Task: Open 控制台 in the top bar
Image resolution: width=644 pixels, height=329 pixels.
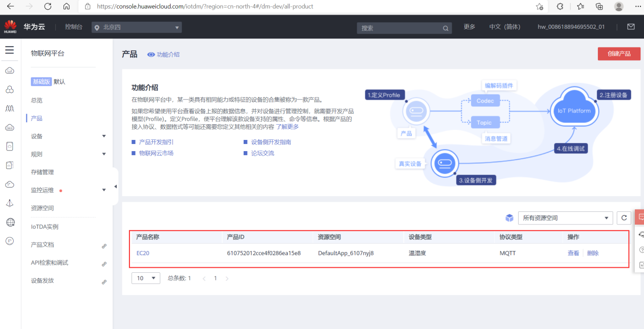Action: click(x=74, y=27)
